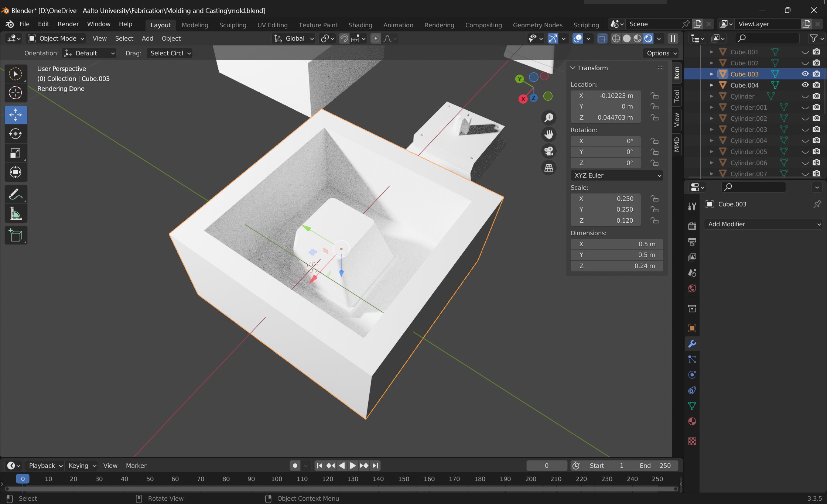Activate the Measure tool

pos(16,214)
